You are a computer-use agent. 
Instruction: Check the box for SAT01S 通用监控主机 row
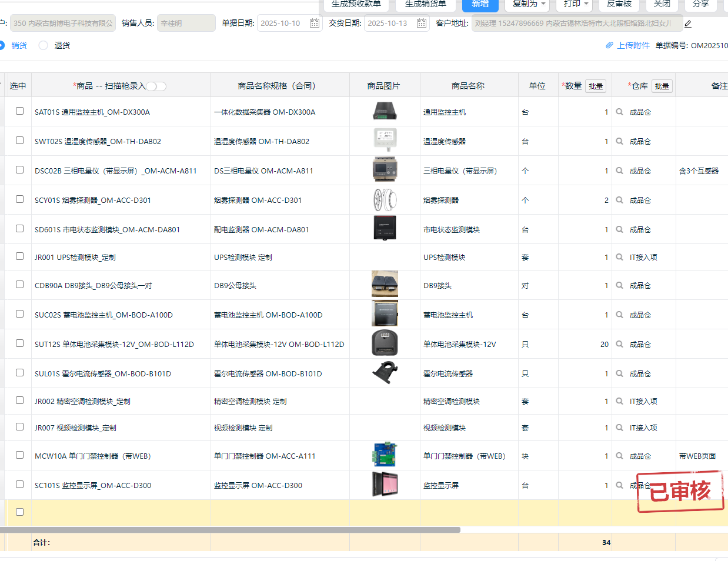pyautogui.click(x=19, y=111)
